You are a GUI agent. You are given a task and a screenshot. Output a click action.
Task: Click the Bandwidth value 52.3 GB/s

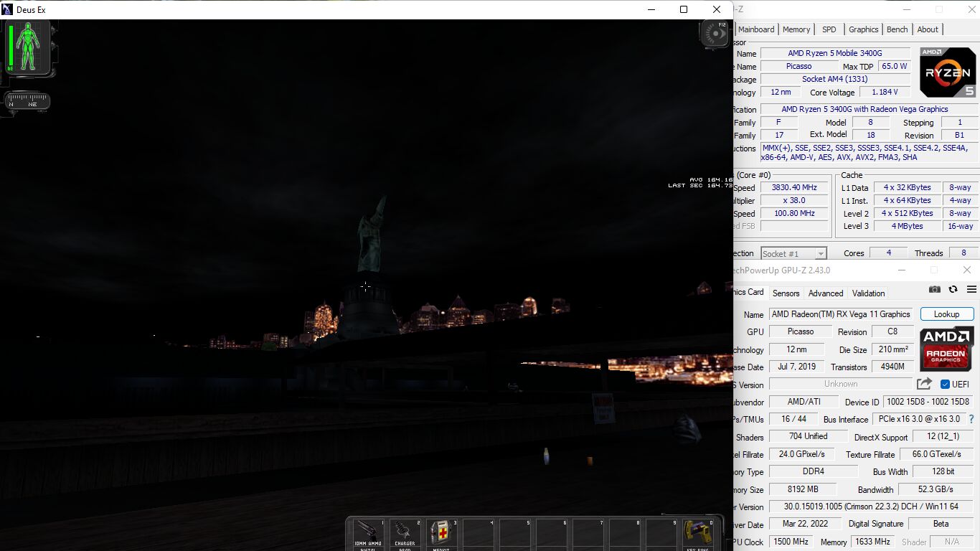pos(936,489)
